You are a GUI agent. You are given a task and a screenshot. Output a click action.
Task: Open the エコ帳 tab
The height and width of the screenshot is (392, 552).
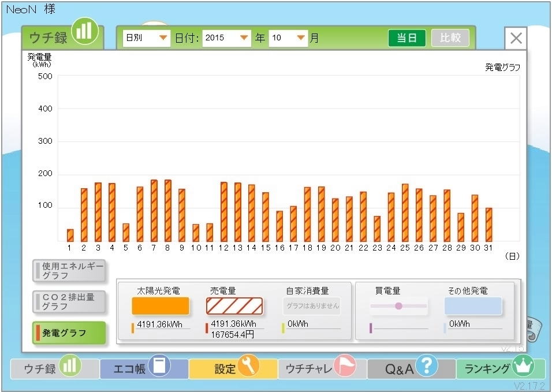click(x=144, y=369)
